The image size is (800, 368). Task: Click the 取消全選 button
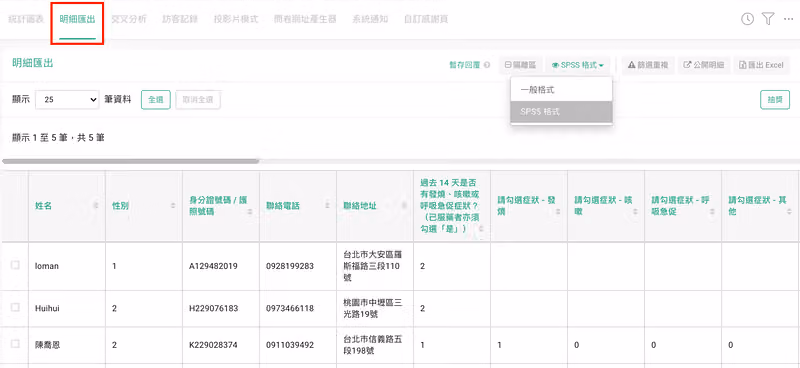pyautogui.click(x=198, y=100)
